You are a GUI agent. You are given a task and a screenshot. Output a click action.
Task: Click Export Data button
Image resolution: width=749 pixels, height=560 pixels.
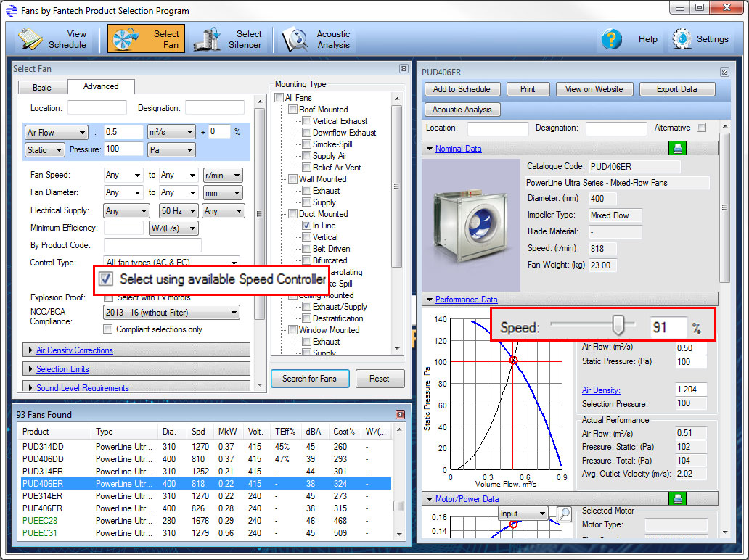(x=677, y=89)
